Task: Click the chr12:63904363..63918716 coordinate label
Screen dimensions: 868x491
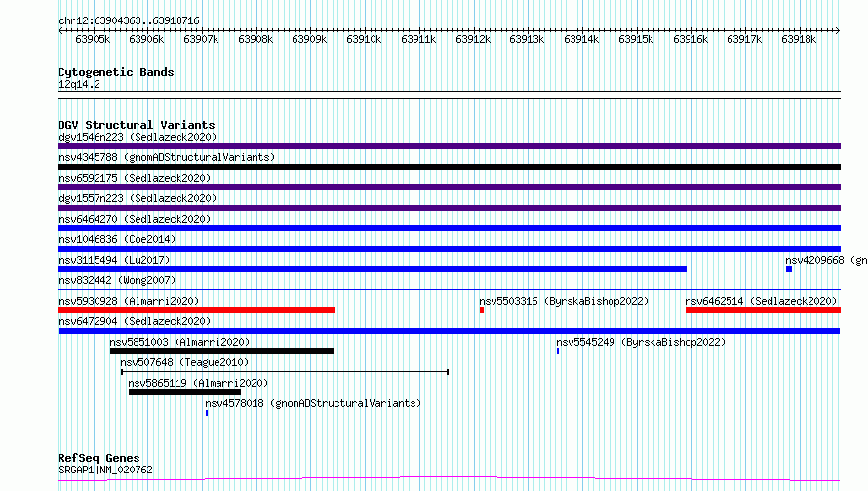Action: (x=129, y=20)
